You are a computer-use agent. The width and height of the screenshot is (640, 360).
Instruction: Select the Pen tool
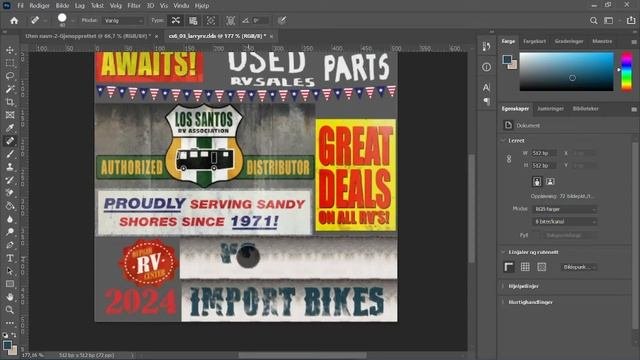click(x=10, y=245)
